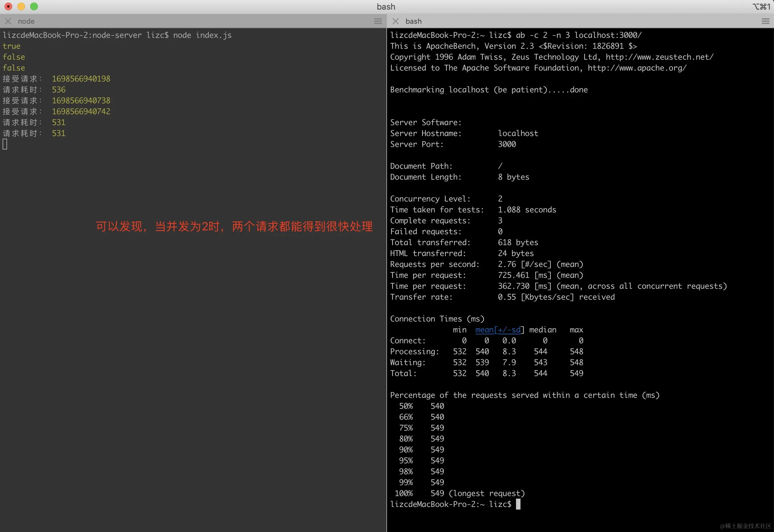The height and width of the screenshot is (532, 774).
Task: Click the timestamp 1698566940198 output
Action: [81, 79]
